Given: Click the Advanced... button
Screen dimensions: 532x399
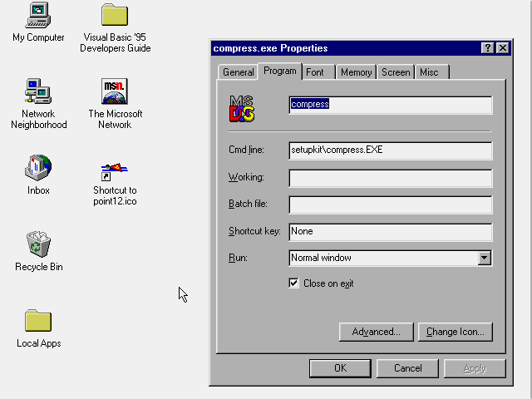Looking at the screenshot, I should pyautogui.click(x=376, y=332).
